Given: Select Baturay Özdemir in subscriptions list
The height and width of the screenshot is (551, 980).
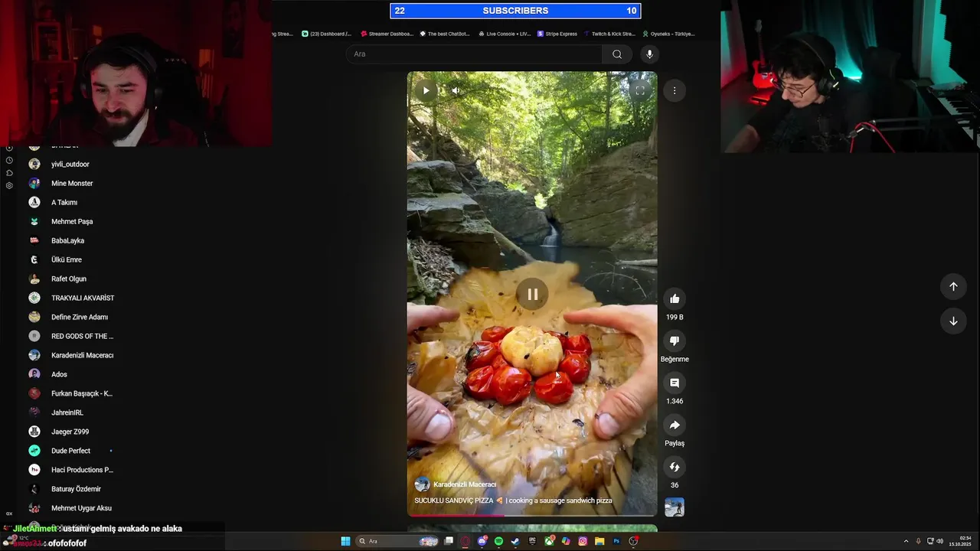Looking at the screenshot, I should click(76, 490).
